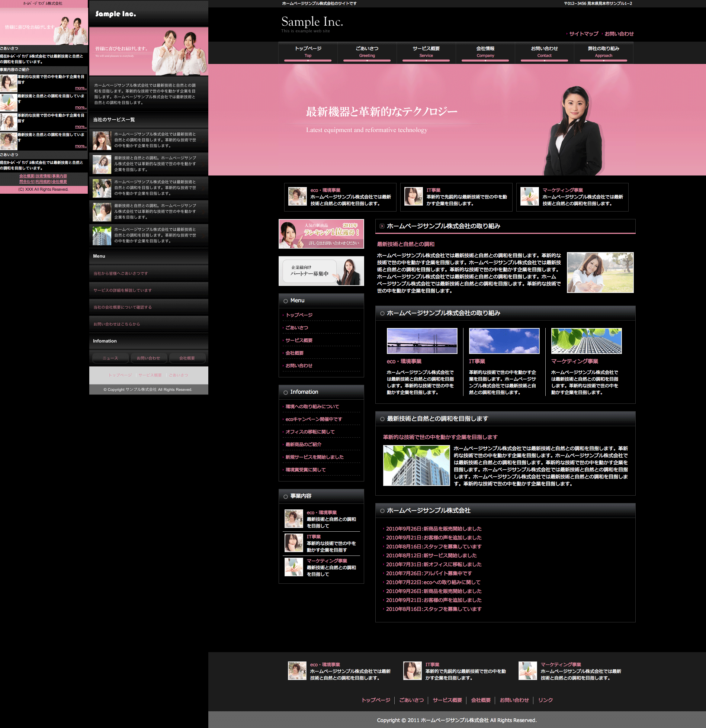Open ecoキャンペーン開催中です information link
The image size is (706, 728).
click(x=314, y=419)
